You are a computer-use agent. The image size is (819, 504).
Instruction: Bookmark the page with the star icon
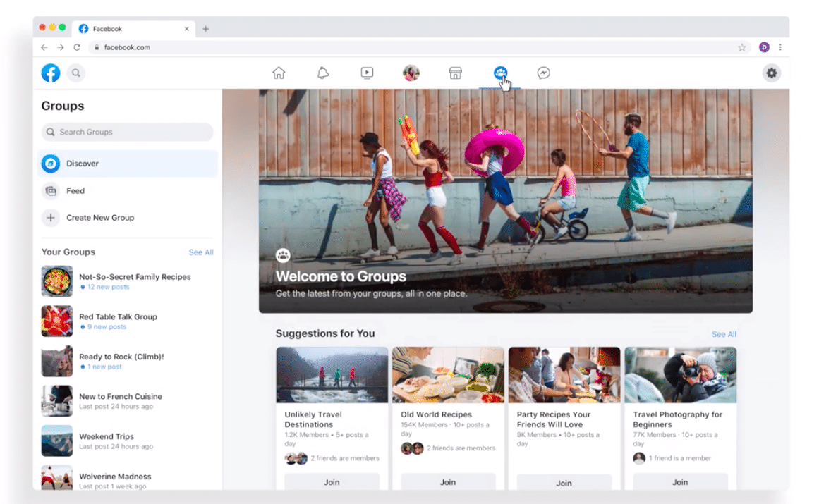(x=741, y=47)
